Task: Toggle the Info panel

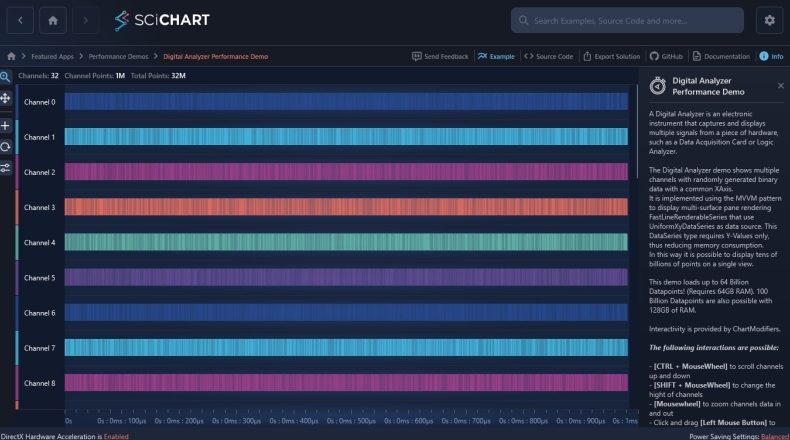Action: [770, 57]
